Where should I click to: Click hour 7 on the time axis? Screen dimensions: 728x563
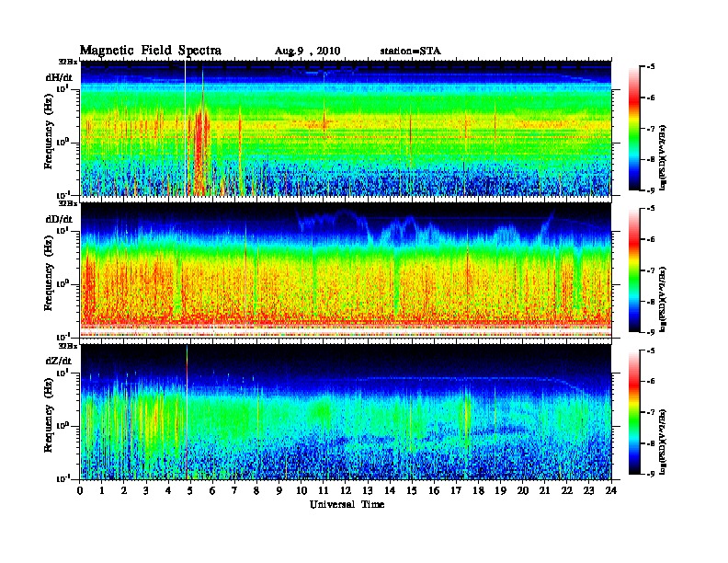coord(235,490)
